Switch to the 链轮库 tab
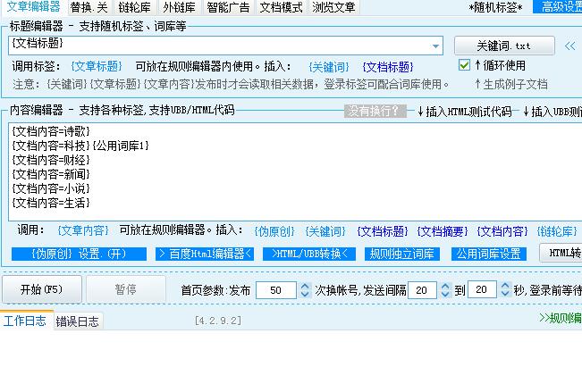 [x=134, y=7]
